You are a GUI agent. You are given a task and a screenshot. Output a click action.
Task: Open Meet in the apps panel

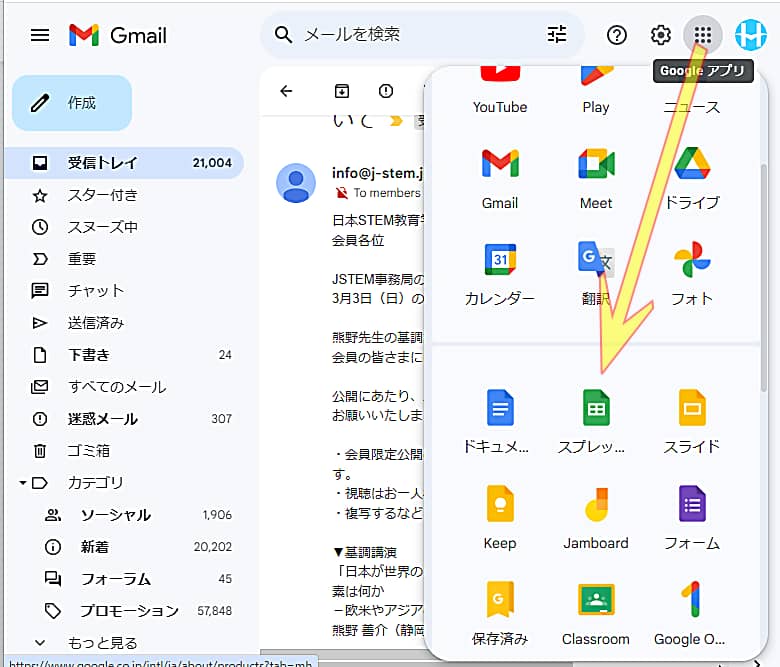click(596, 179)
